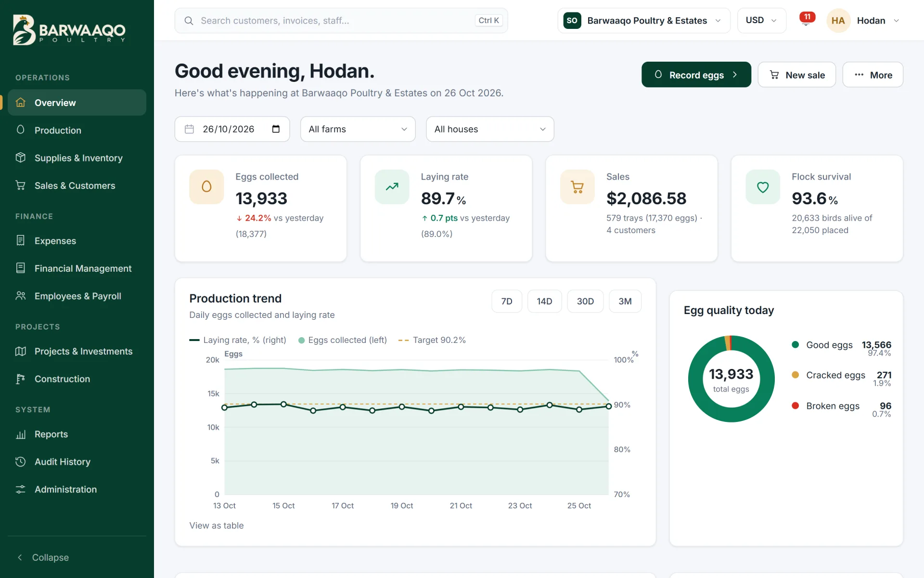Focus the search customers, invoices field
Viewport: 924px width, 578px height.
point(341,21)
